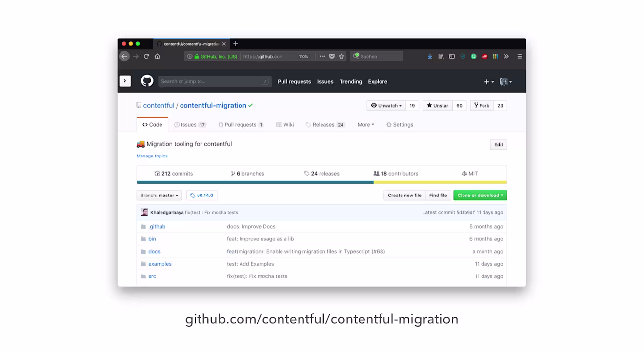Open the Unwatch notifications dropdown
The width and height of the screenshot is (644, 353).
coord(386,106)
